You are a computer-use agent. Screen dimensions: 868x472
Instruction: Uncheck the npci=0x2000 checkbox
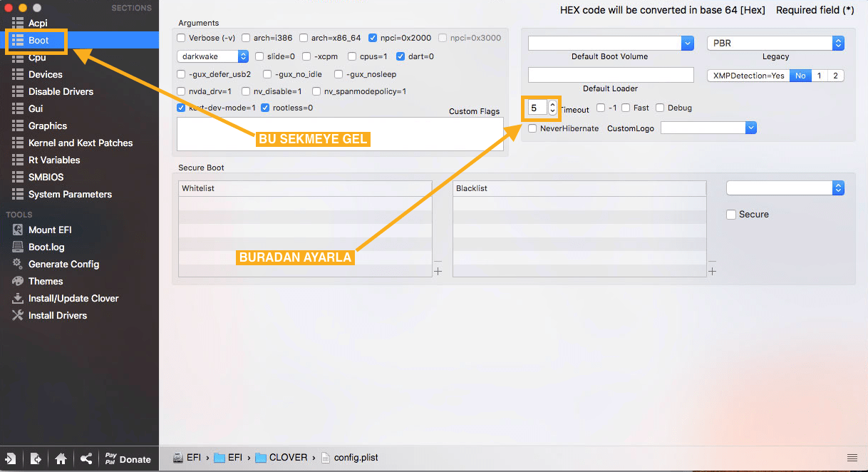click(x=373, y=38)
